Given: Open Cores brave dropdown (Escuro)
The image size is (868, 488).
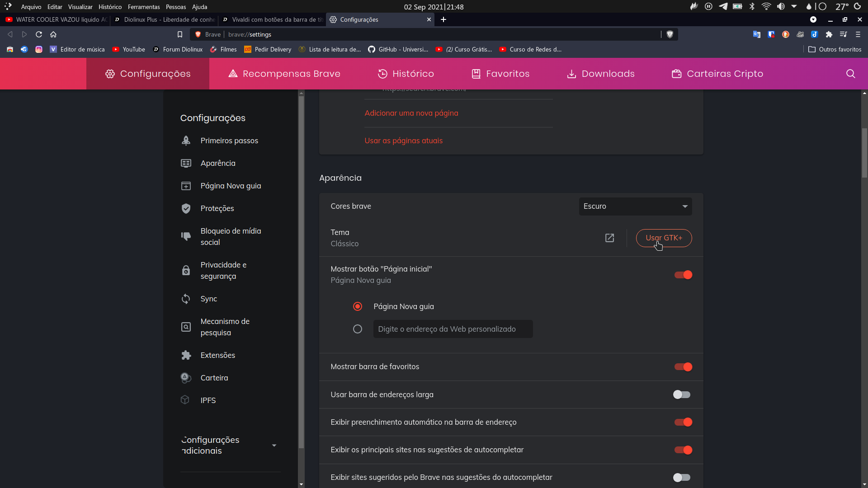Looking at the screenshot, I should click(x=635, y=206).
